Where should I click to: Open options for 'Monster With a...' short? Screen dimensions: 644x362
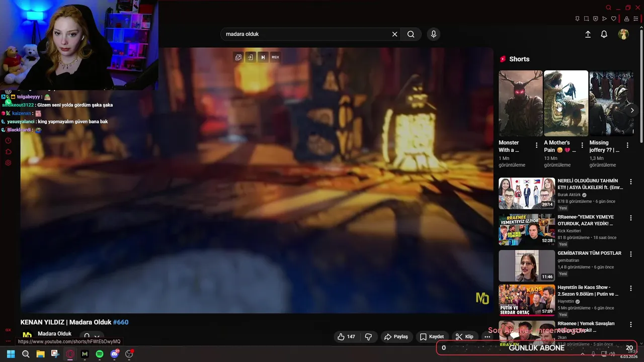point(536,145)
